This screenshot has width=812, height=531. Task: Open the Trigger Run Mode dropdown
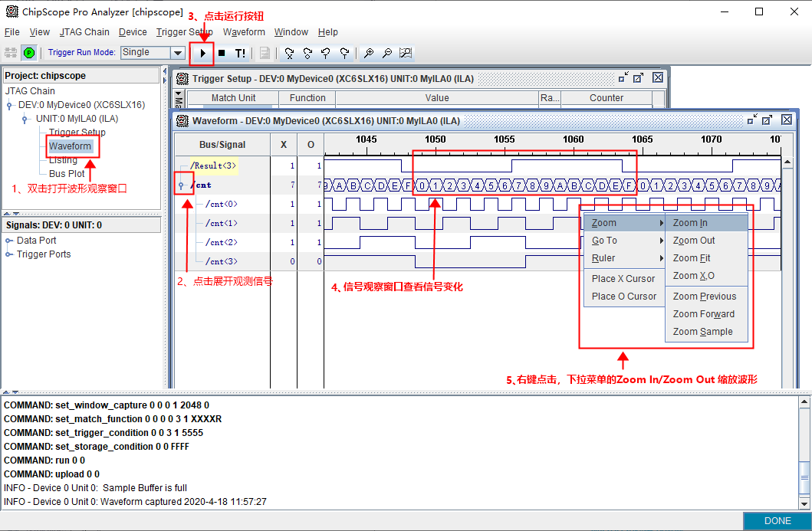[x=178, y=53]
